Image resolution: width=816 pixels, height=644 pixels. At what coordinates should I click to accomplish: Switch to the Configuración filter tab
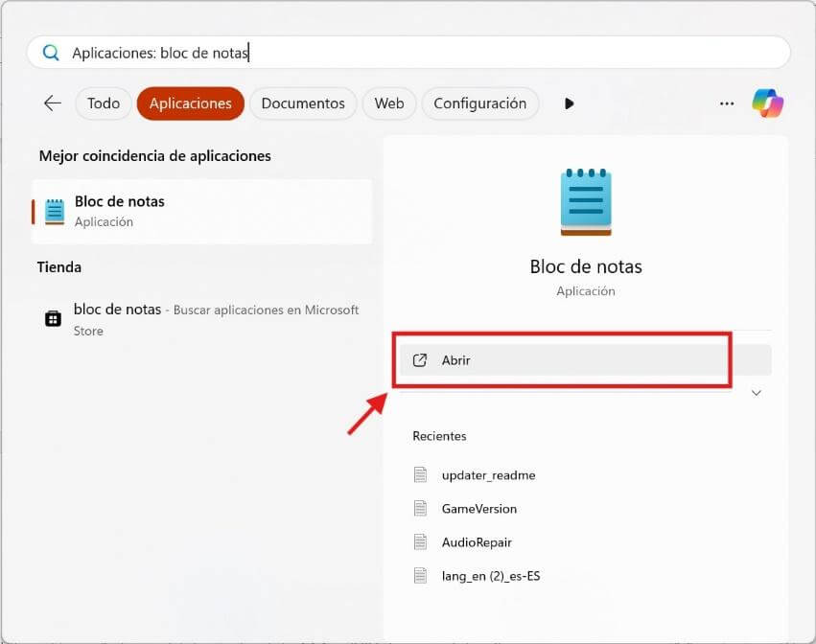click(479, 103)
